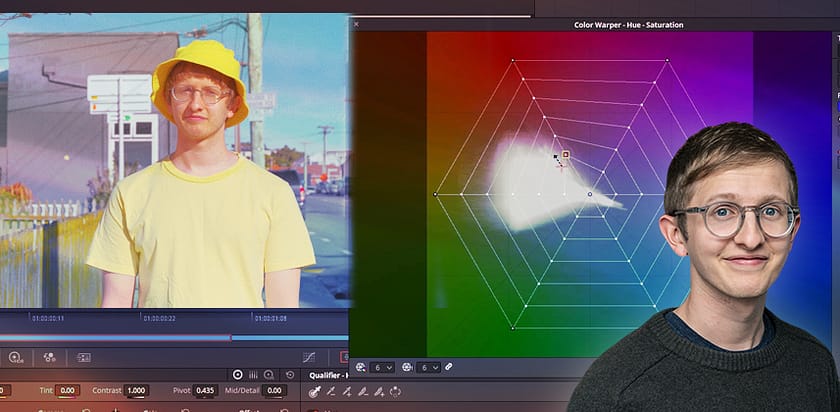
Task: Select the subtract softness feather tool
Action: pos(363,392)
